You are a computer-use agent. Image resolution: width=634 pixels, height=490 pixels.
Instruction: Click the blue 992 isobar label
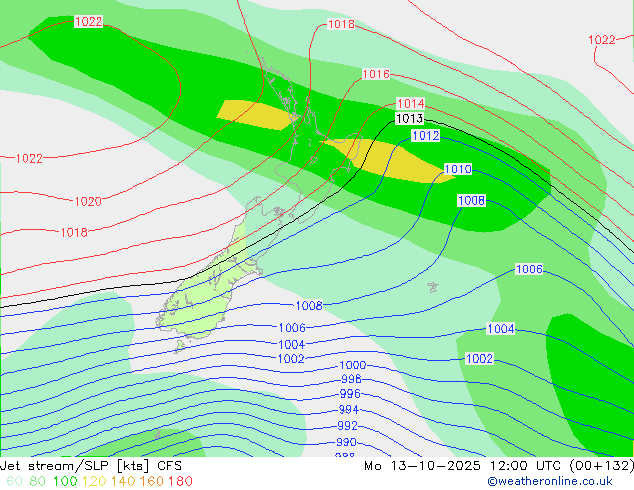(x=347, y=426)
